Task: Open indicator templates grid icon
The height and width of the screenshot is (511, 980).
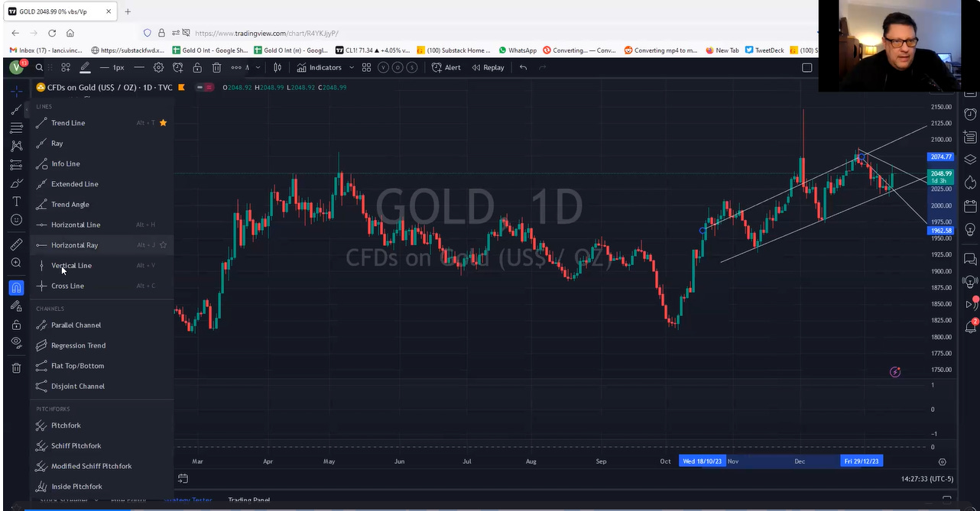Action: click(367, 67)
